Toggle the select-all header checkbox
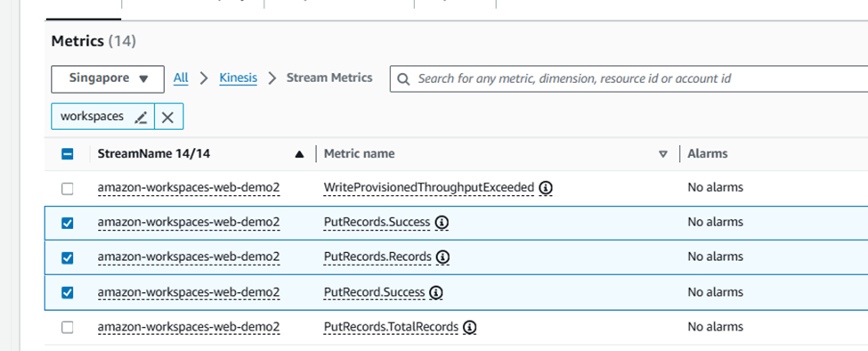868x351 pixels. [67, 154]
